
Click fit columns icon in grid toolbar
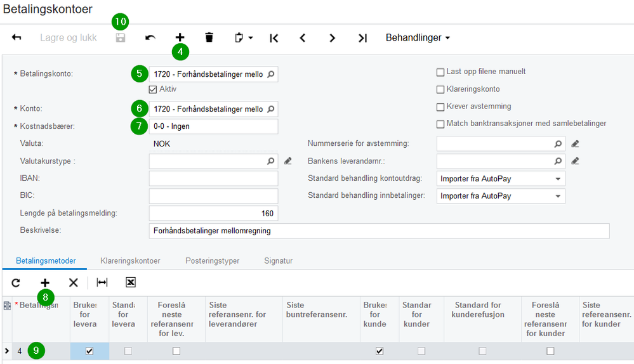coord(102,282)
